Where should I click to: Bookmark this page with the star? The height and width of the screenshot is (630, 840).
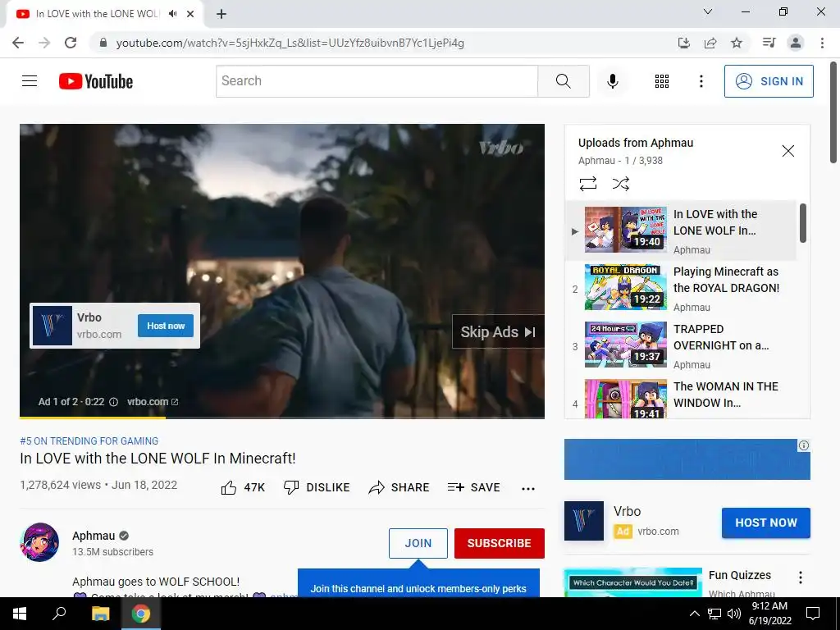click(737, 43)
